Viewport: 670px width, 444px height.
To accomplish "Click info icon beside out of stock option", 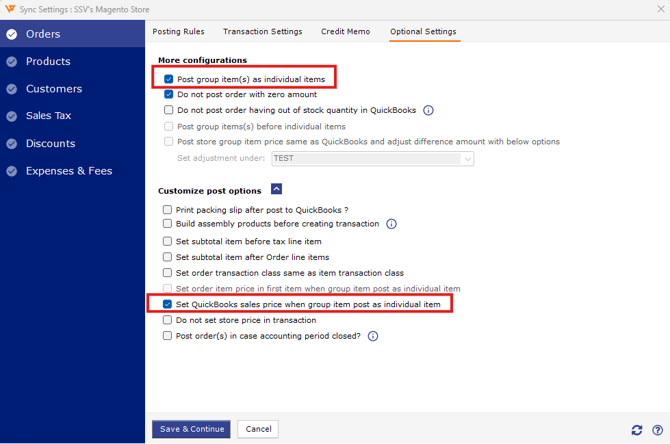I will [x=428, y=110].
